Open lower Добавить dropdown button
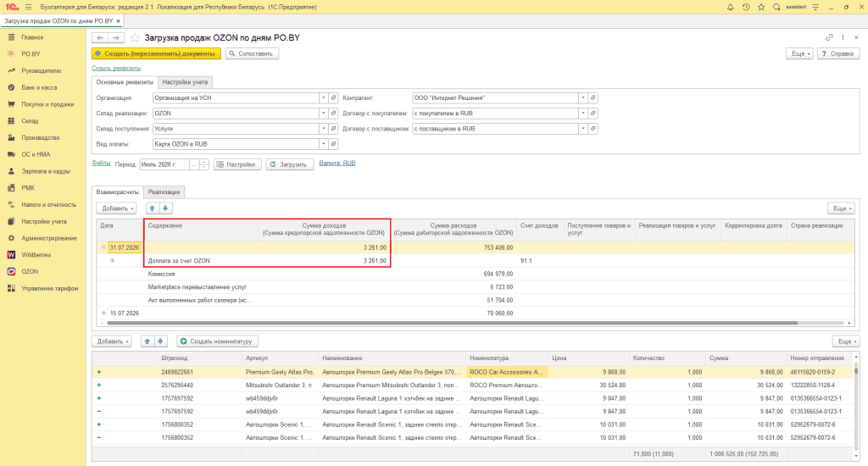Screen dimensions: 868x466 112,341
